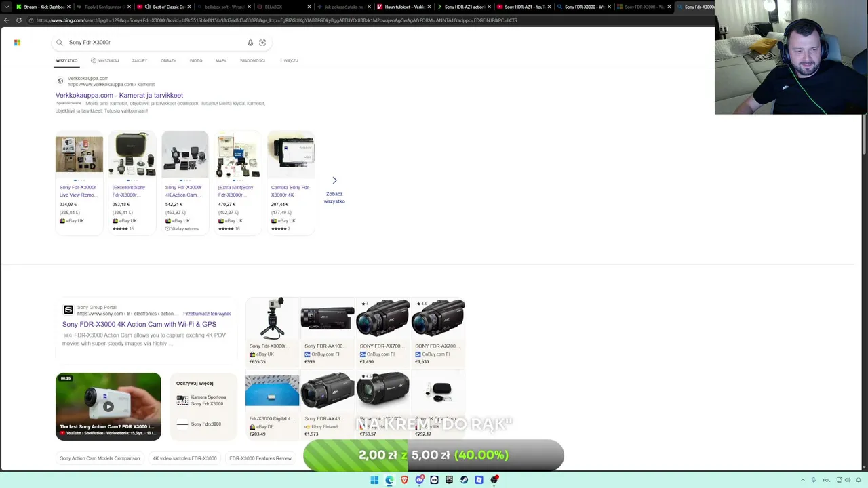Open Epic Games launcher from the taskbar

pos(449,480)
